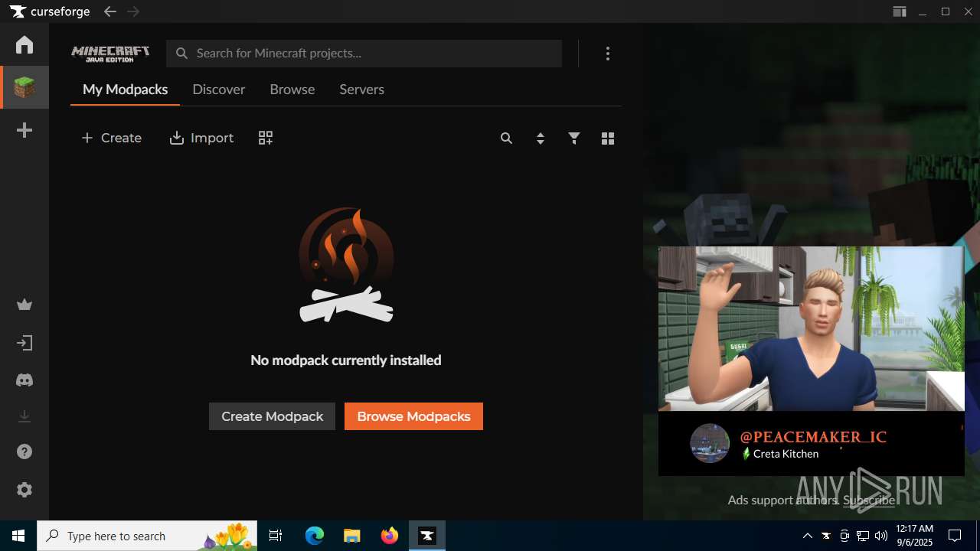Click the sign-in icon in sidebar
The image size is (980, 551).
24,343
